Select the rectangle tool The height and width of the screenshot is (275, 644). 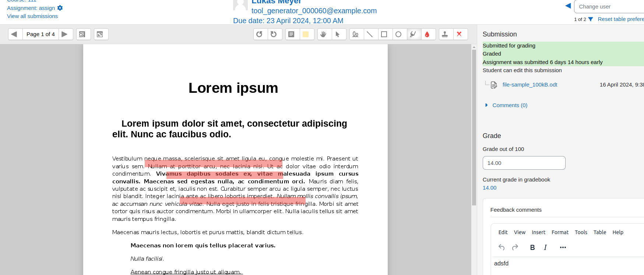[385, 34]
